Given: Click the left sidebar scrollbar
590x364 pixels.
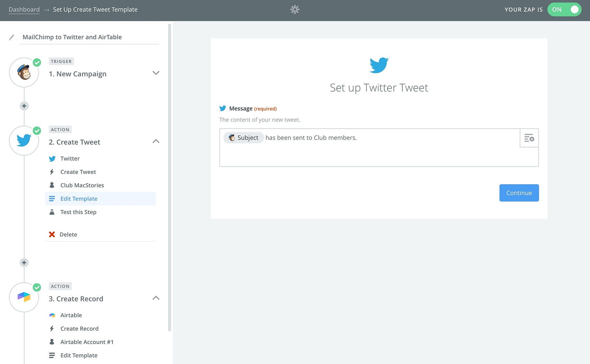Looking at the screenshot, I should (170, 178).
